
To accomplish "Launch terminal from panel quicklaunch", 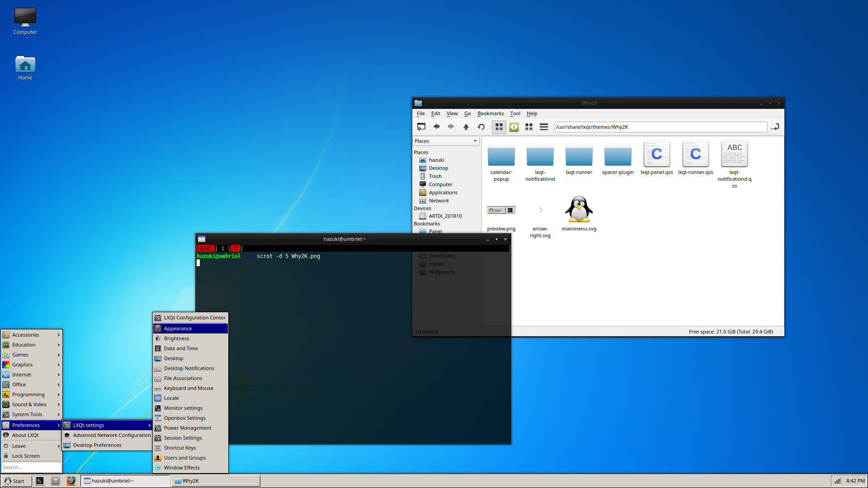I will [x=40, y=481].
